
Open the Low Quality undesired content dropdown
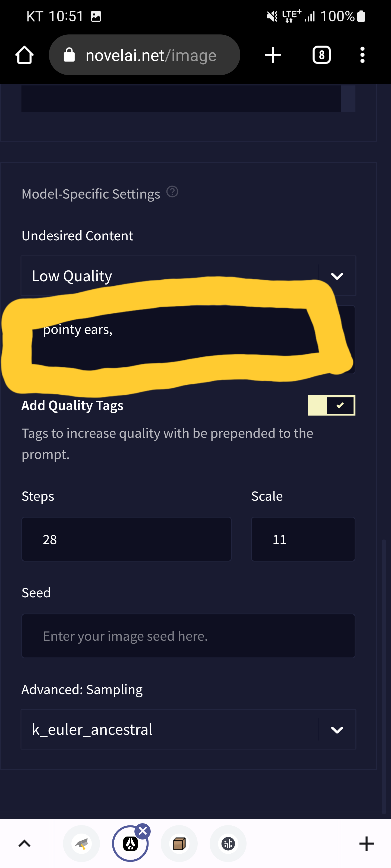(x=188, y=276)
